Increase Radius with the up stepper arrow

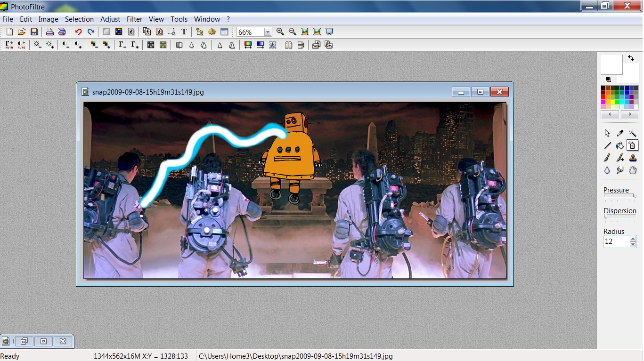(633, 239)
